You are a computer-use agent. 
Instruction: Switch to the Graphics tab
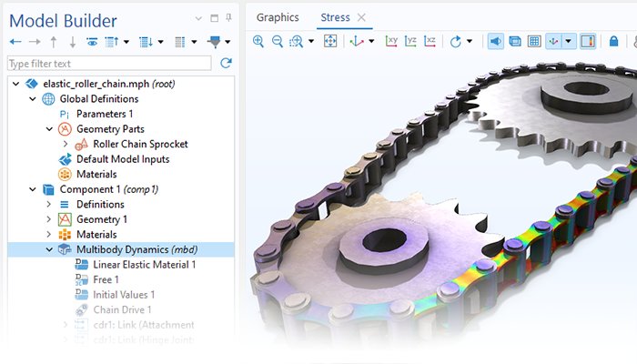coord(278,17)
